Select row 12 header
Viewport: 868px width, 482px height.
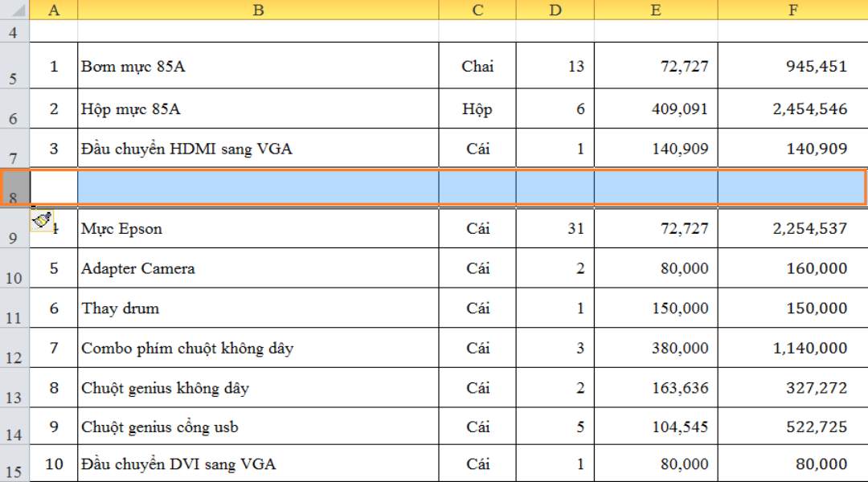(14, 348)
